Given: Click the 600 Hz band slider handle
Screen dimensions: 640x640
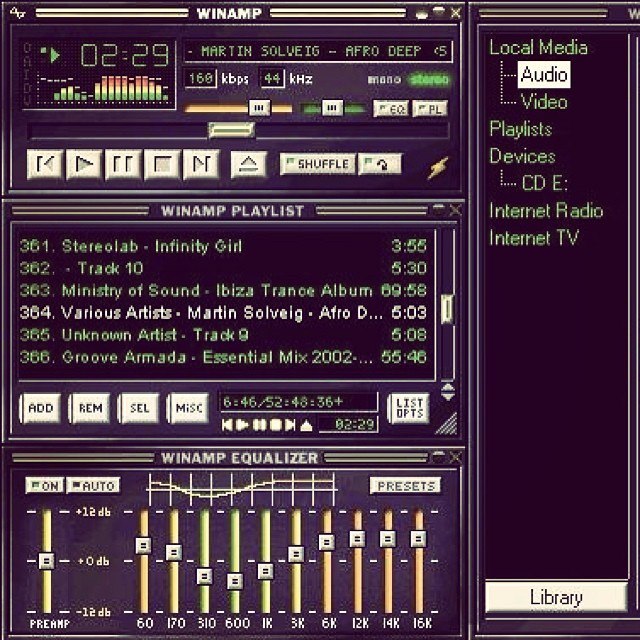Looking at the screenshot, I should click(235, 581).
